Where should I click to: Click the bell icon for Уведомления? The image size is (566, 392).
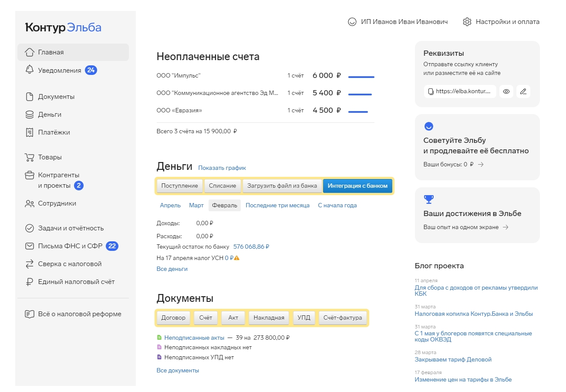click(30, 70)
